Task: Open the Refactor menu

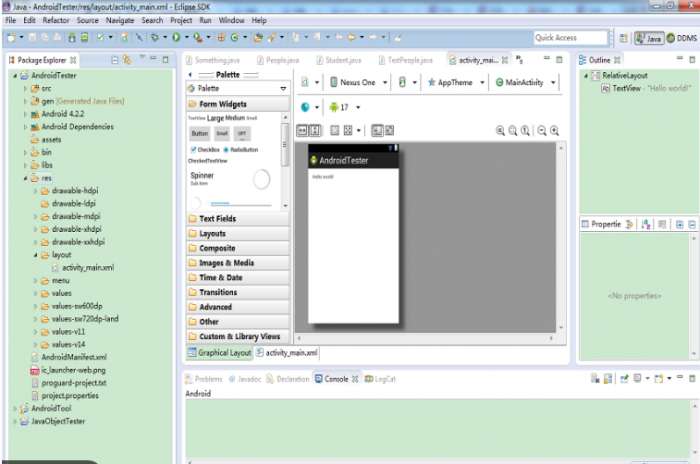Action: (x=56, y=20)
